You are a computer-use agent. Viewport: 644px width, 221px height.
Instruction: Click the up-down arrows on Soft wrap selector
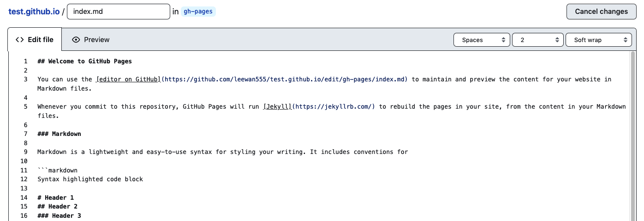pyautogui.click(x=625, y=40)
